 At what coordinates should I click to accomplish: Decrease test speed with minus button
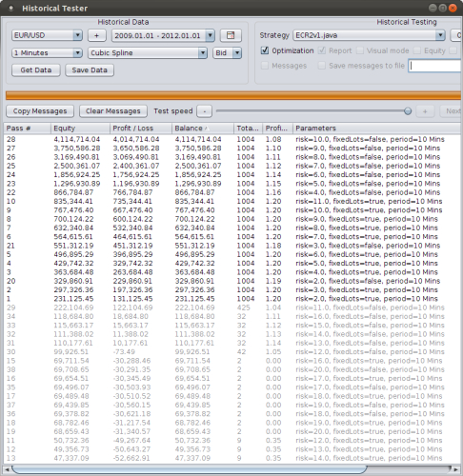[x=204, y=111]
